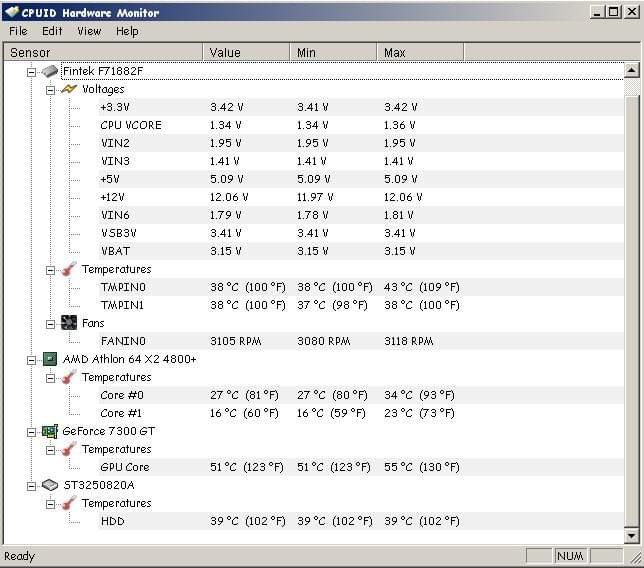Select the TMPIN0 temperature row

(361, 287)
